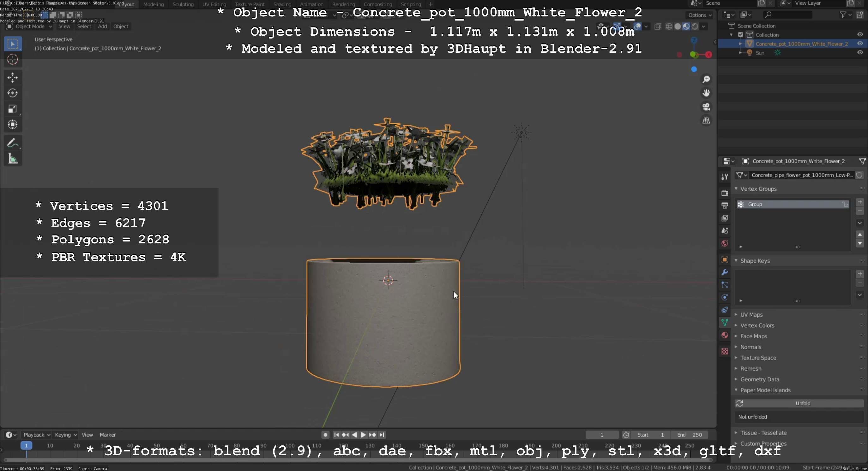The image size is (868, 471).
Task: Open the Tool properties tab (wrench-screwdriver)
Action: (725, 177)
